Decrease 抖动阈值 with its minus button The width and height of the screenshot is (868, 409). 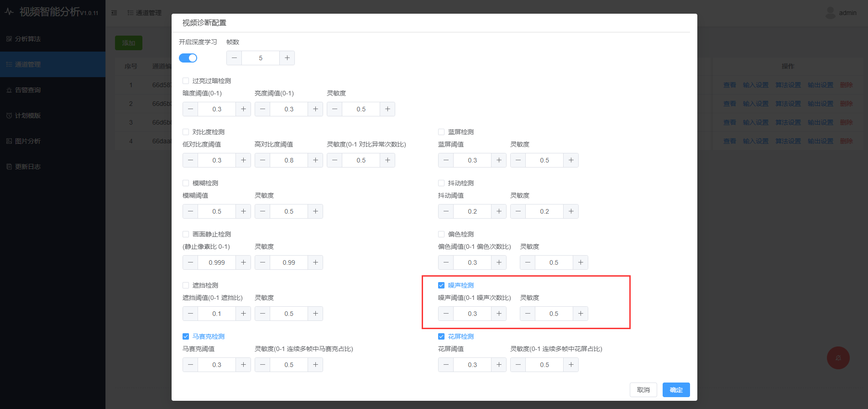[x=446, y=211]
